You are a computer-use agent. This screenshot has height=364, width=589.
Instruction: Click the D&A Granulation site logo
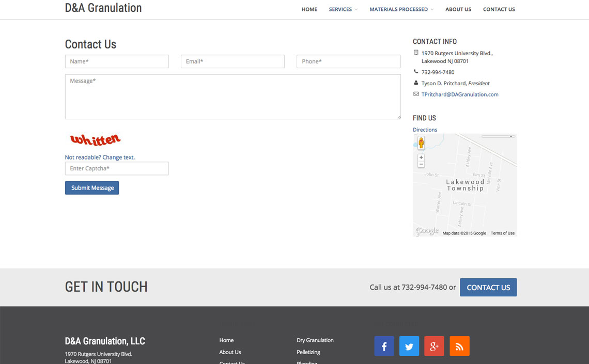pyautogui.click(x=103, y=8)
